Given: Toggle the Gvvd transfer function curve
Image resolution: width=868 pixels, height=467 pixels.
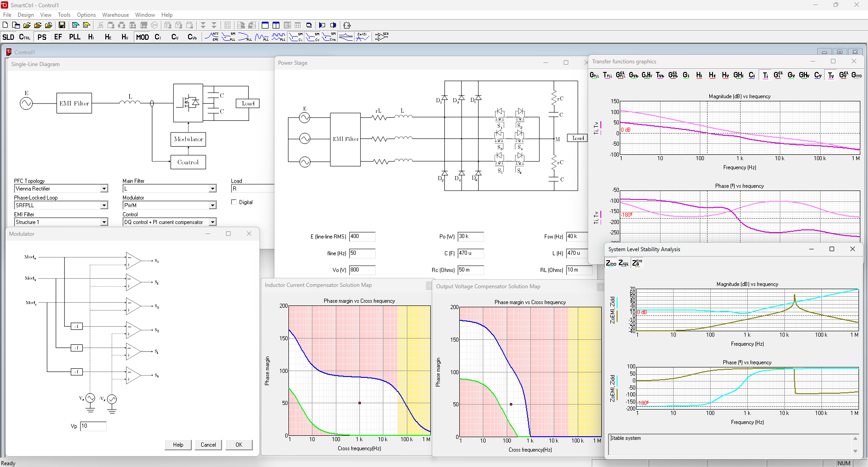Looking at the screenshot, I should 856,75.
